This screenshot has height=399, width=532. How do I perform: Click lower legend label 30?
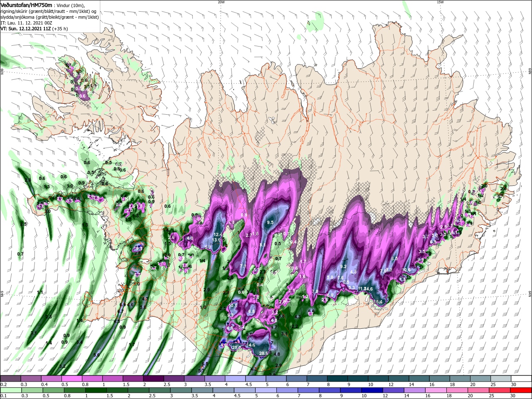click(514, 396)
